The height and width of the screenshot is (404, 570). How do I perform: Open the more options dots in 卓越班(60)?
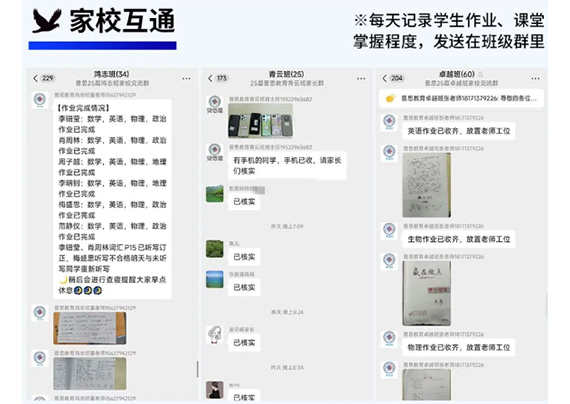(535, 79)
